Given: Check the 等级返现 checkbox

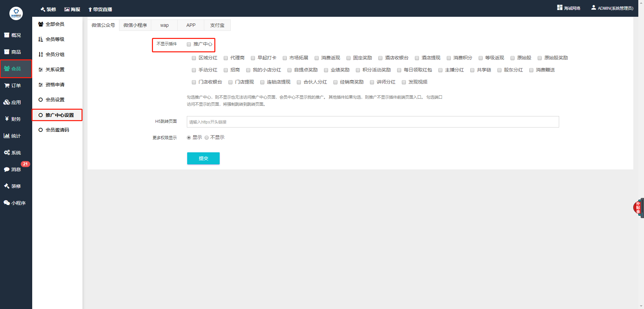Looking at the screenshot, I should (x=481, y=58).
